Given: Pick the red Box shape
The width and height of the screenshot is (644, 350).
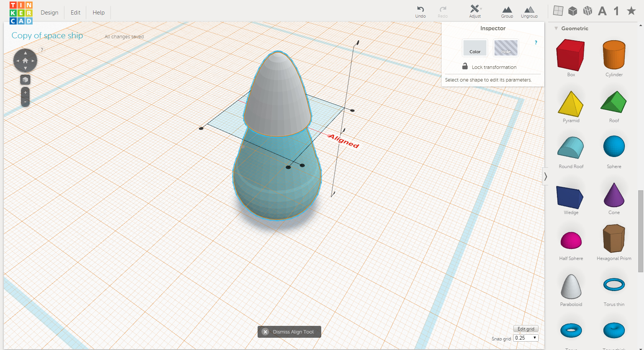Looking at the screenshot, I should coord(571,56).
